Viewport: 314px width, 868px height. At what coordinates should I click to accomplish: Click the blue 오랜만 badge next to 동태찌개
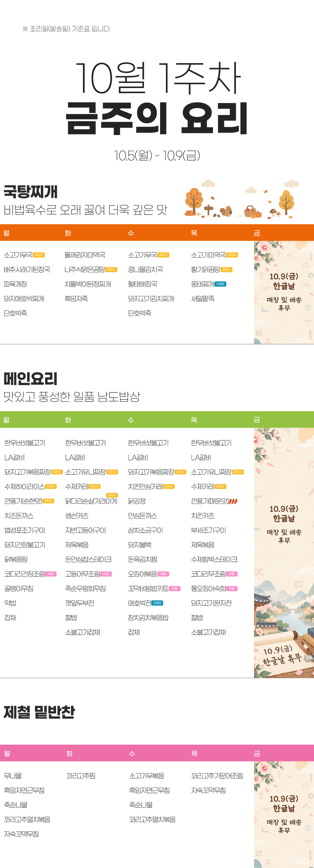point(221,284)
